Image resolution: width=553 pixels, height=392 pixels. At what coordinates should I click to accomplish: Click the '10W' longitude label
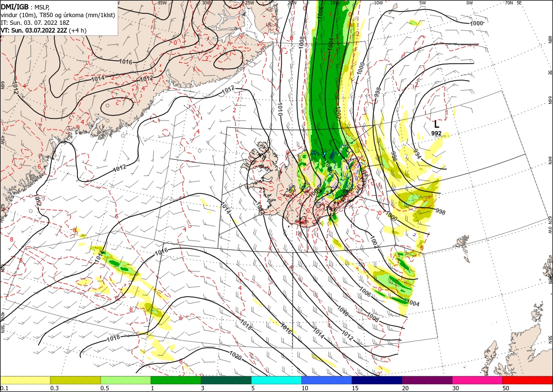(x=378, y=3)
